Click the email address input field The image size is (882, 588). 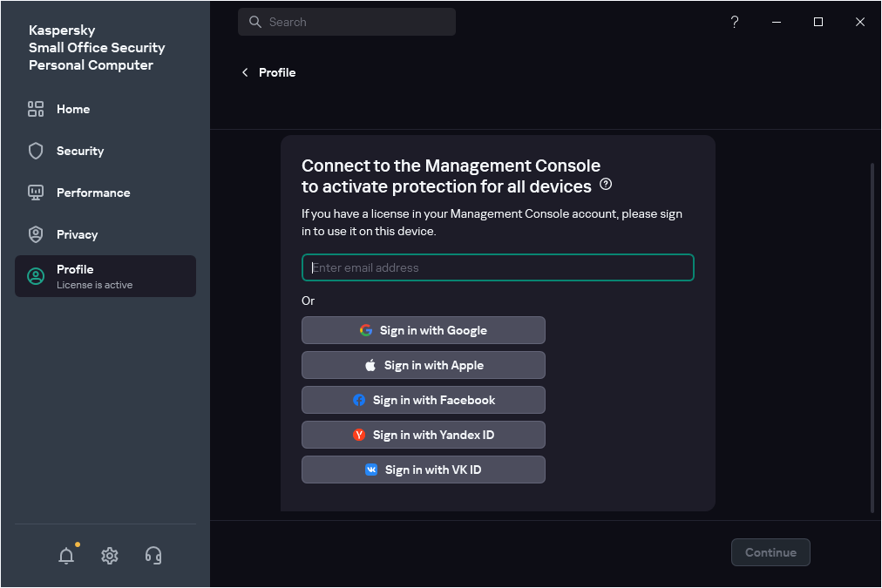coord(497,267)
